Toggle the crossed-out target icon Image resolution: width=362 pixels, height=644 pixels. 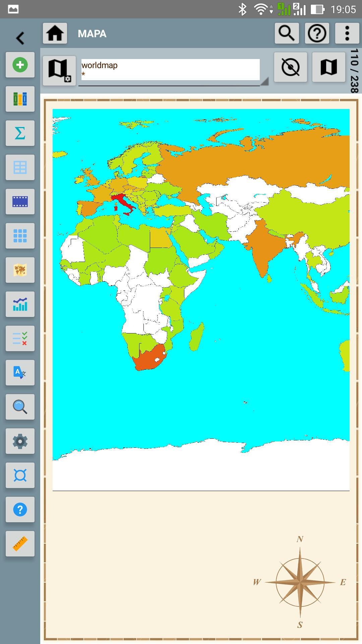[291, 67]
